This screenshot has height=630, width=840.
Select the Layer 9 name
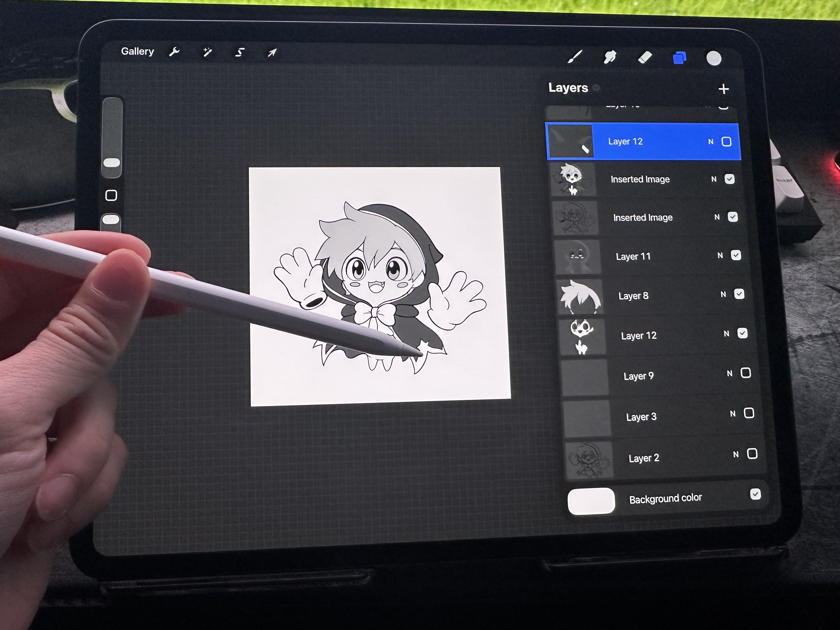coord(639,376)
